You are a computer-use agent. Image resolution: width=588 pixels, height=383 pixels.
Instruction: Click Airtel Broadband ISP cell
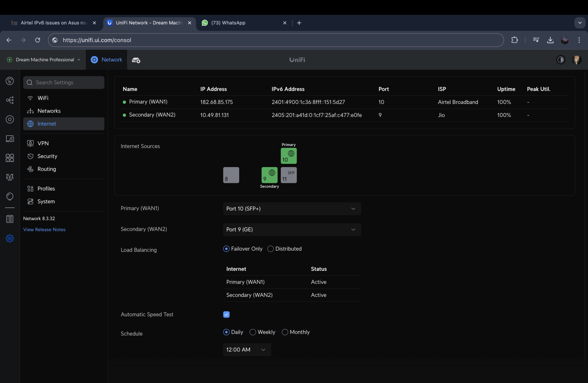[458, 102]
